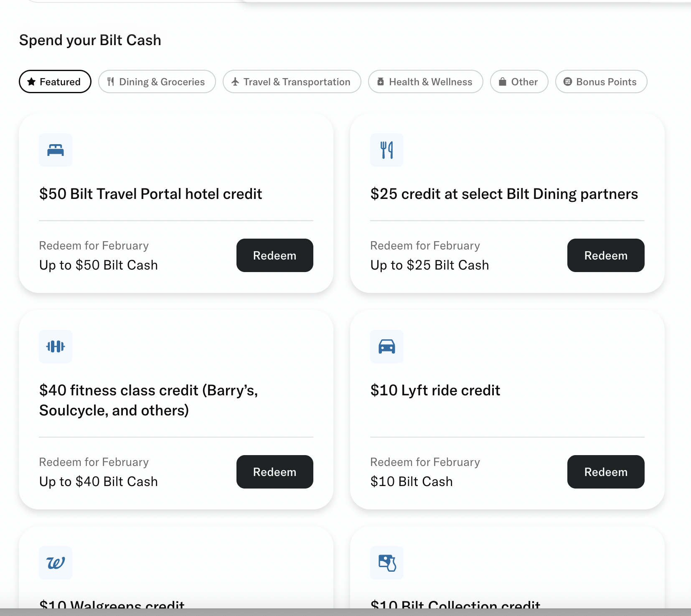Click the star icon inside the Featured chip

[31, 81]
